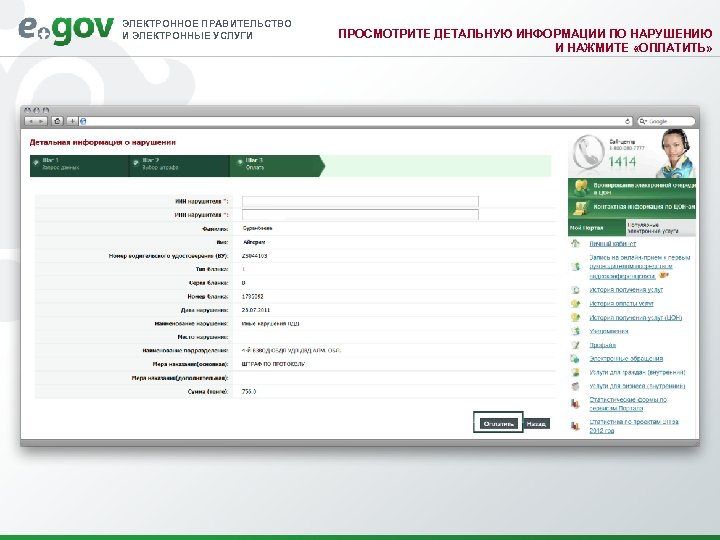The image size is (720, 540).
Task: Click the globe icon in the address bar
Action: tap(83, 121)
